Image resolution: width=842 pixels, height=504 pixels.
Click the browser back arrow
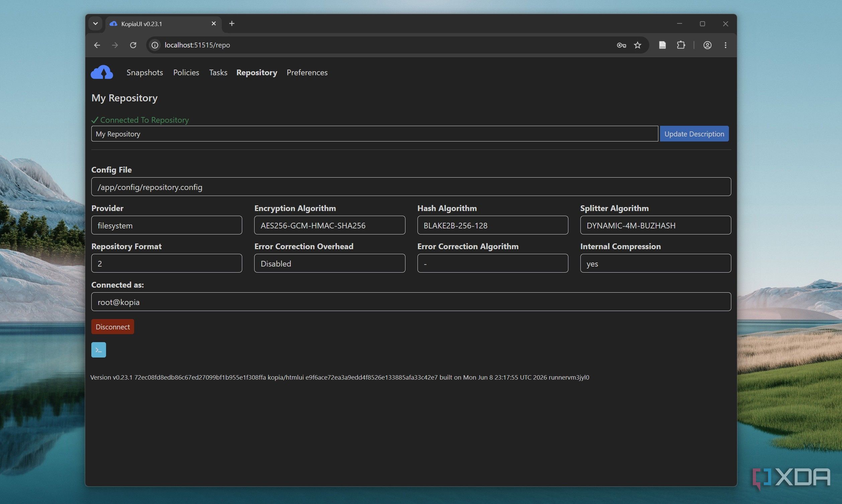(97, 45)
